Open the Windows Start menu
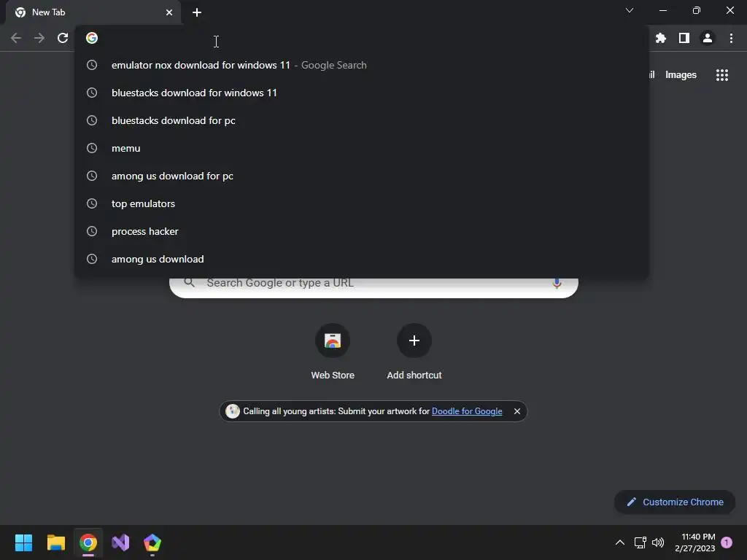This screenshot has height=560, width=747. click(x=23, y=542)
